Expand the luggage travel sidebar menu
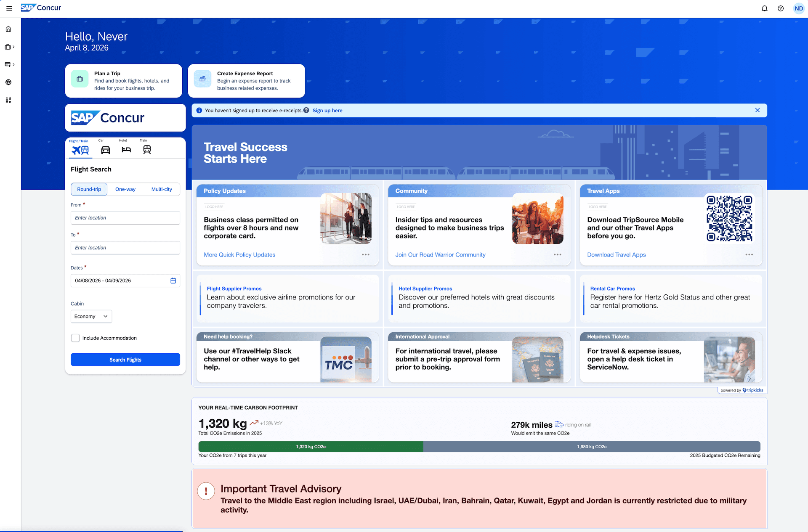Image resolution: width=808 pixels, height=532 pixels. [x=9, y=47]
